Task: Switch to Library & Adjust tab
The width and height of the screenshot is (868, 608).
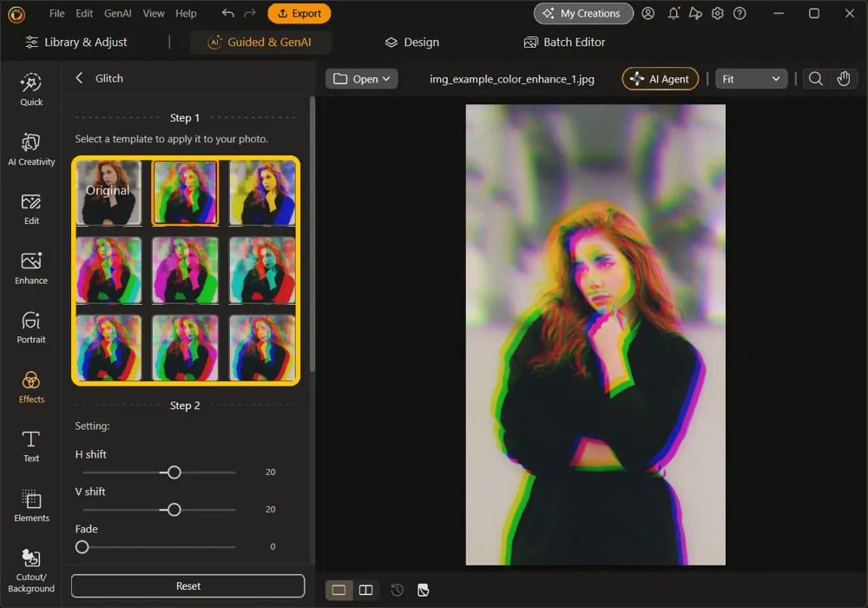Action: (x=76, y=42)
